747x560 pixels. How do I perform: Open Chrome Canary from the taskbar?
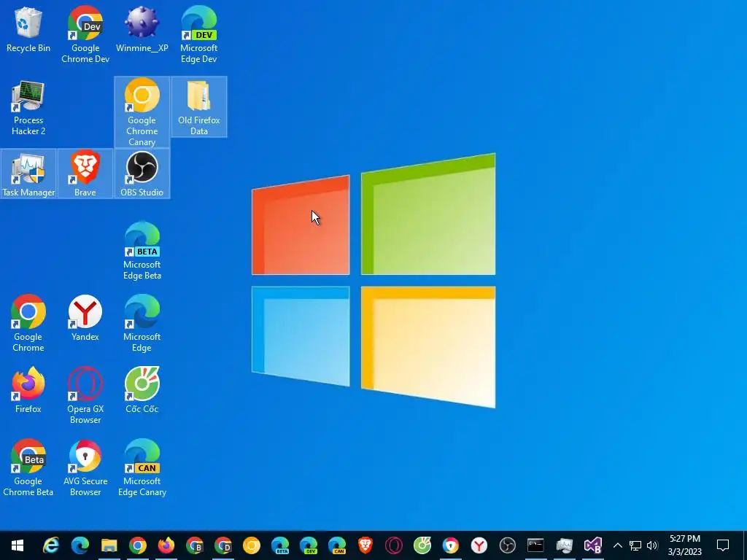252,545
